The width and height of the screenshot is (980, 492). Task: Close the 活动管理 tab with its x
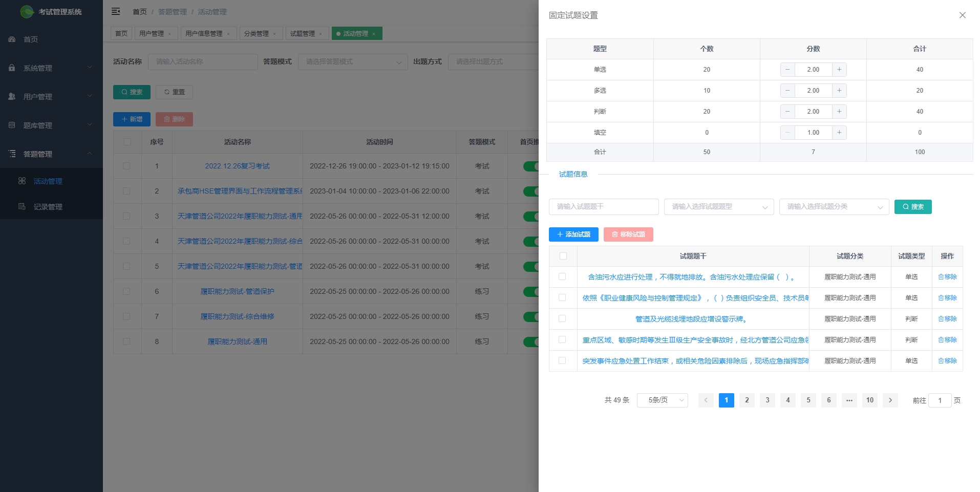pyautogui.click(x=374, y=34)
